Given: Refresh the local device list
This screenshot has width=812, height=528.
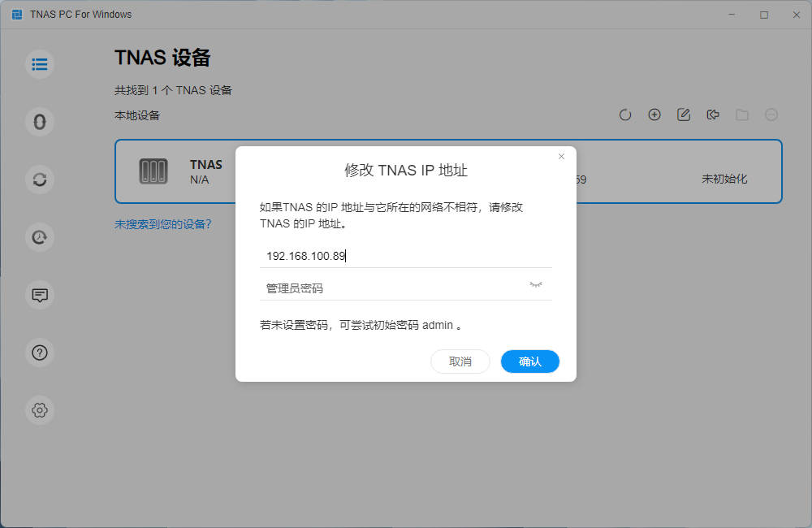Looking at the screenshot, I should click(625, 115).
